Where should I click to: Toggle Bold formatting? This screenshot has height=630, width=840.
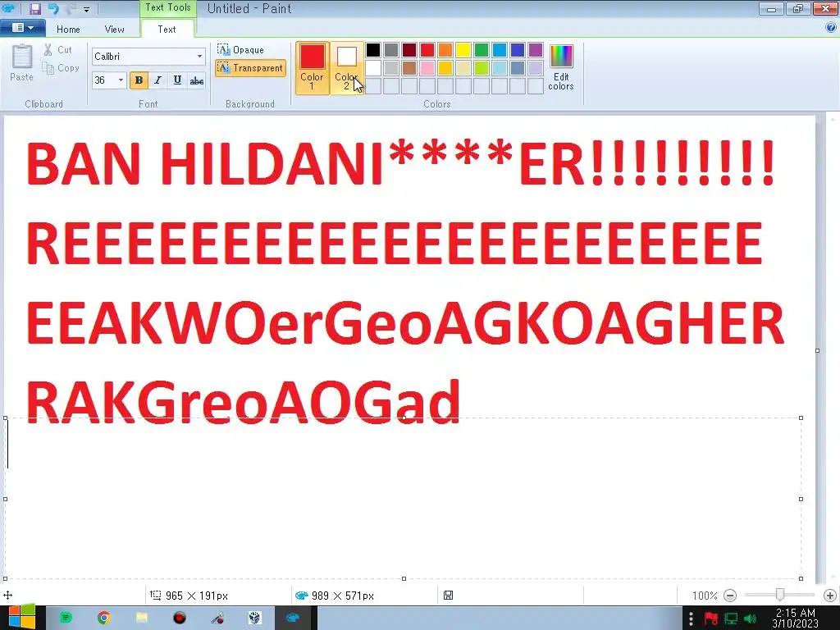139,80
